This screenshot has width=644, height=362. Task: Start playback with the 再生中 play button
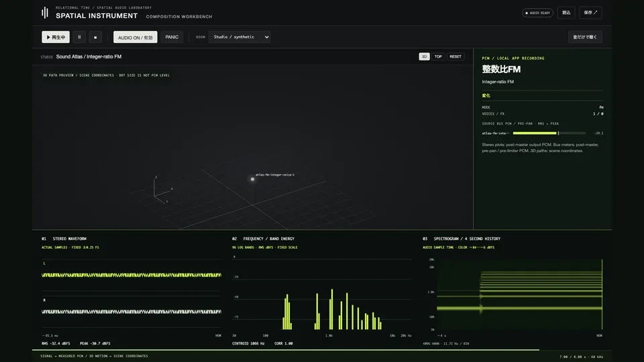click(56, 37)
